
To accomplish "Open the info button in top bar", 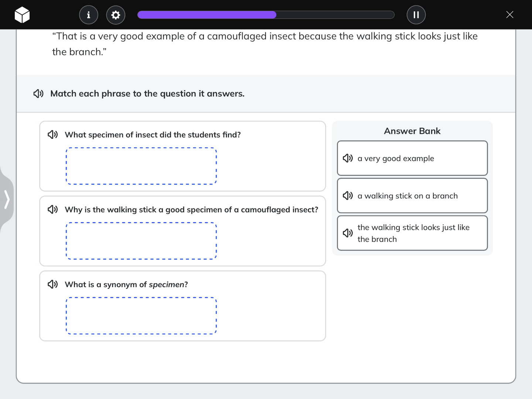I will 89,15.
